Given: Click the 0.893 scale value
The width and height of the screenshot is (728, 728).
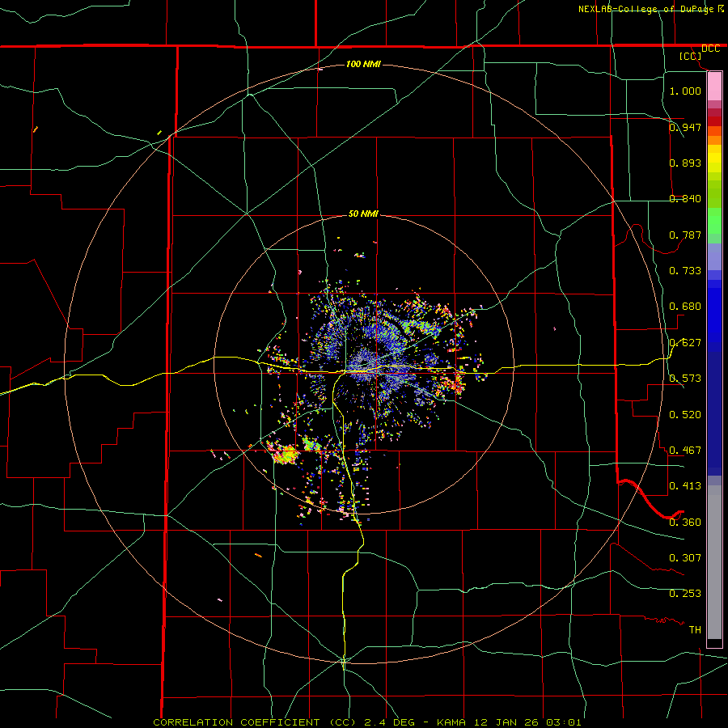Looking at the screenshot, I should (685, 163).
